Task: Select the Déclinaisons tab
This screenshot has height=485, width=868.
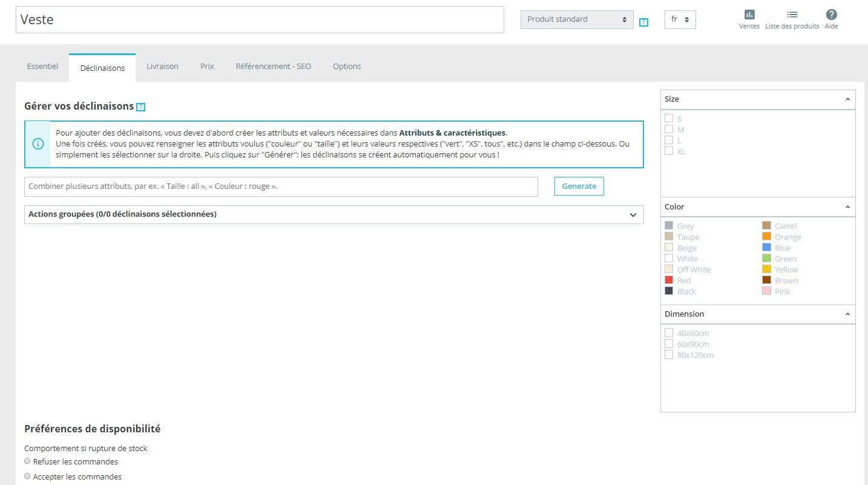Action: 102,68
